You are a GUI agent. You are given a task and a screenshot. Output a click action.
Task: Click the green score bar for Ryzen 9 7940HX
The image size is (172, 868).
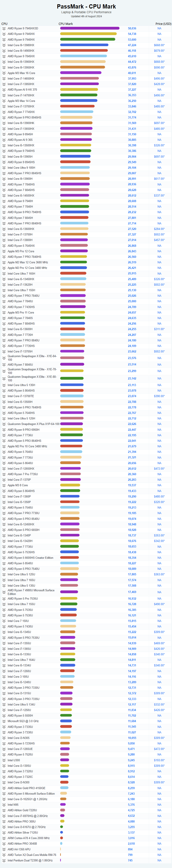88,39
